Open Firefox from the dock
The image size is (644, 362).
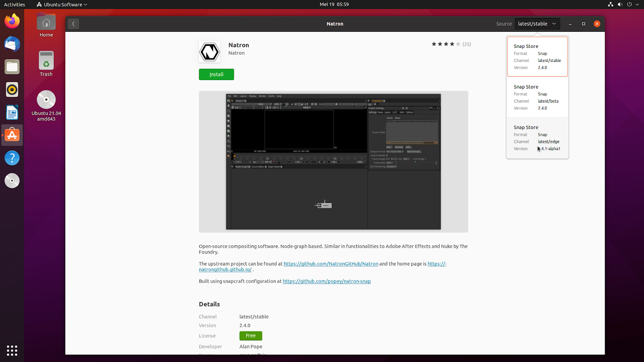click(x=12, y=21)
